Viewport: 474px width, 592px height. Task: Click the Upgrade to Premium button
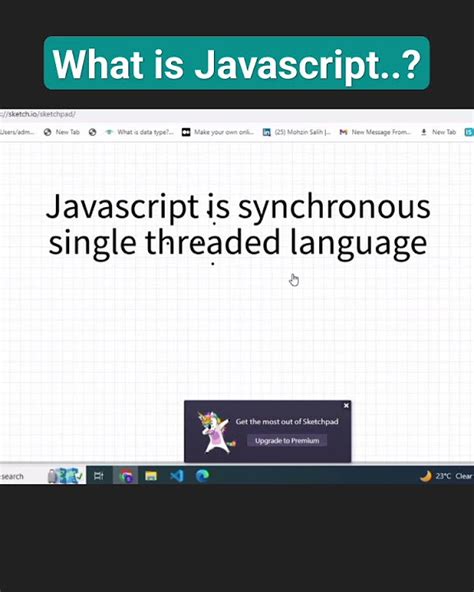point(287,441)
